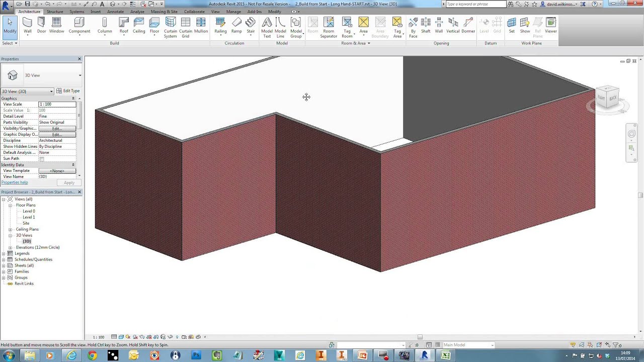Edit Graphic Display Options
The height and width of the screenshot is (362, 644).
coord(57,135)
